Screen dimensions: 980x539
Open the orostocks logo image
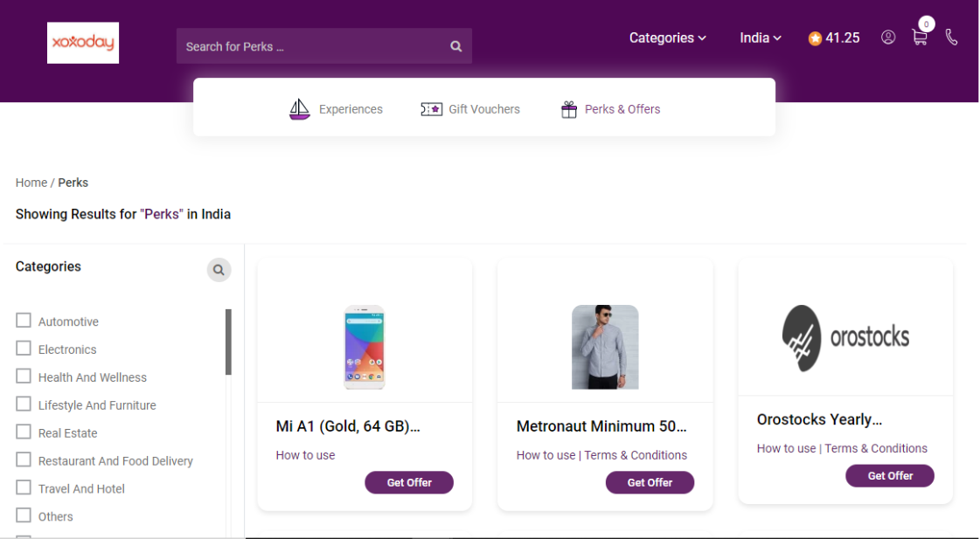845,338
